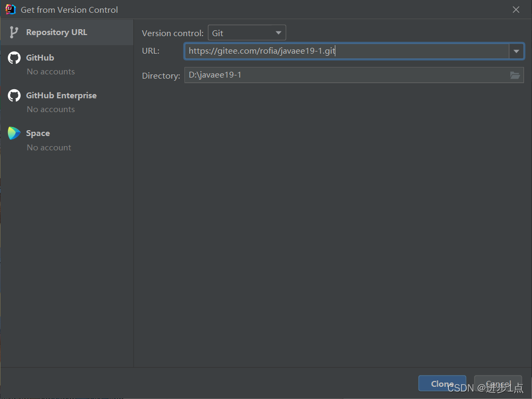This screenshot has height=399, width=532.
Task: Open the GitHub accounts section
Action: click(x=67, y=64)
